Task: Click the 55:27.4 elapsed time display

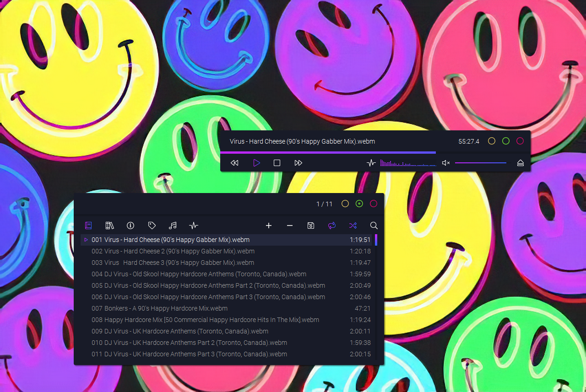Action: pyautogui.click(x=469, y=141)
